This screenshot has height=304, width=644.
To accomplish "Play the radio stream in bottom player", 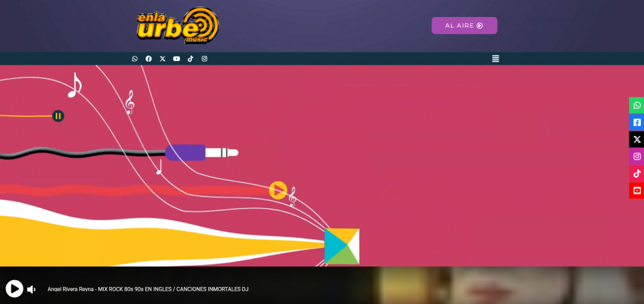I will tap(14, 289).
